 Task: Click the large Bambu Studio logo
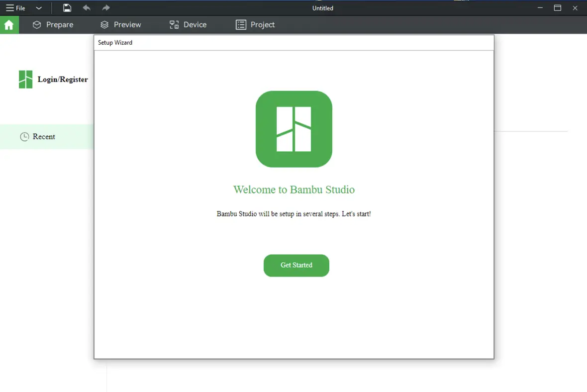[294, 129]
